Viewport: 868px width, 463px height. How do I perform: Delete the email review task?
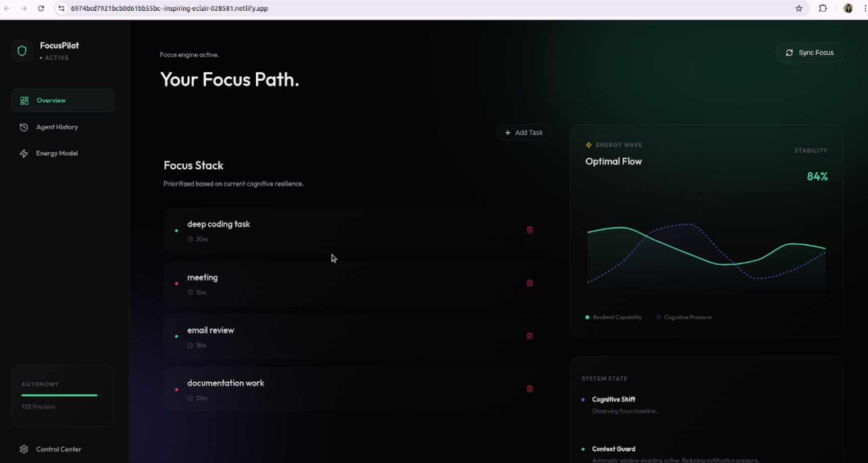[x=529, y=336]
